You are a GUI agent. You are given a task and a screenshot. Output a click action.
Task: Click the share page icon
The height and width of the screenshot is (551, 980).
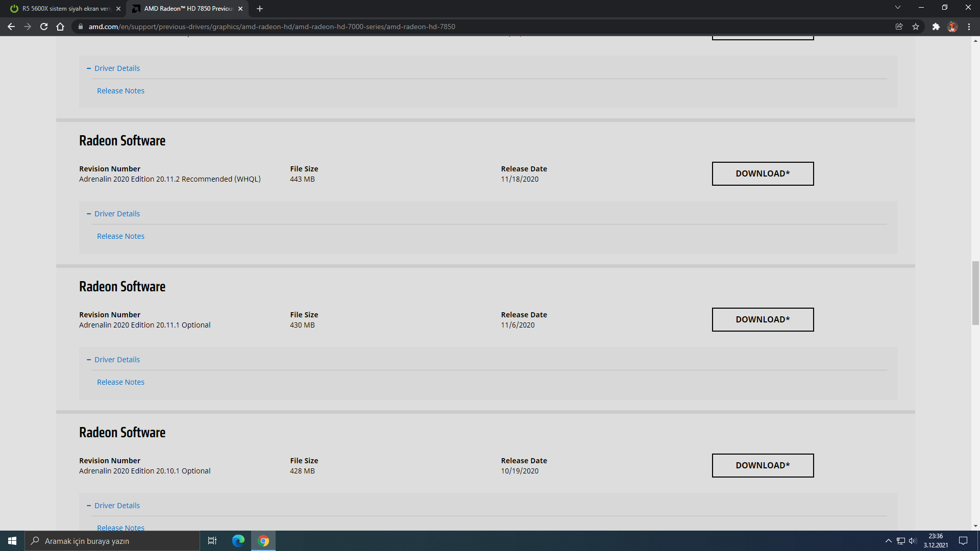(899, 27)
